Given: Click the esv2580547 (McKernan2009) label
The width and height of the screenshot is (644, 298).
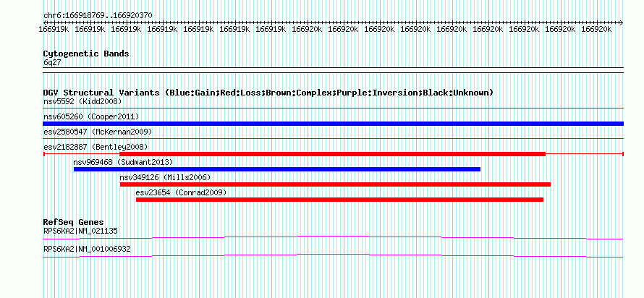Looking at the screenshot, I should pyautogui.click(x=98, y=132).
